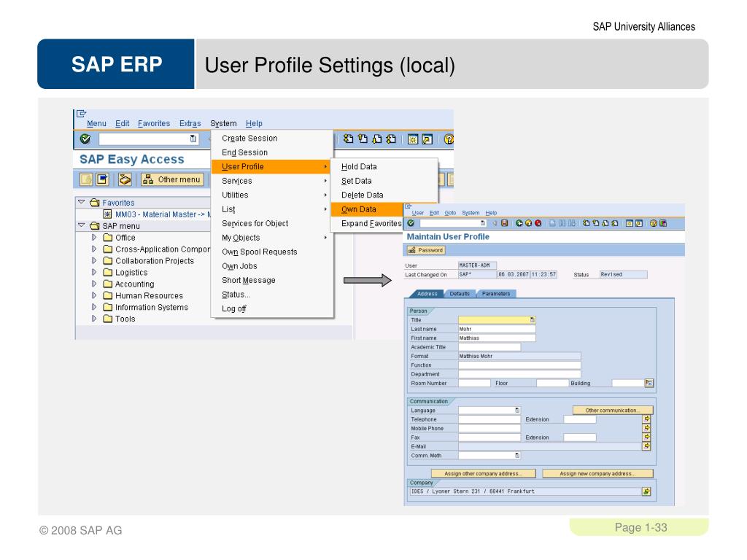Click the first page icon in Maintain User Profile toolbar
This screenshot has height=560, width=747.
(587, 223)
